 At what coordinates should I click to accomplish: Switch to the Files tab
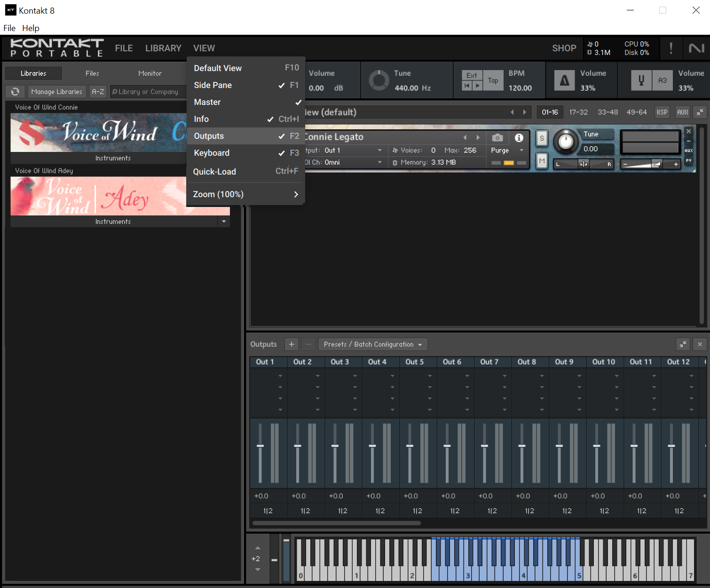pos(92,73)
